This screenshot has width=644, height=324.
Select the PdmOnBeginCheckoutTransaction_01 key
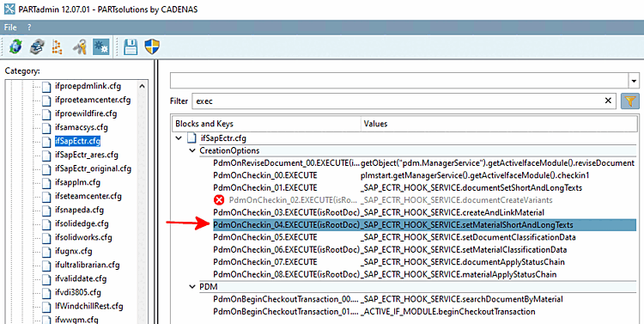[x=286, y=312]
